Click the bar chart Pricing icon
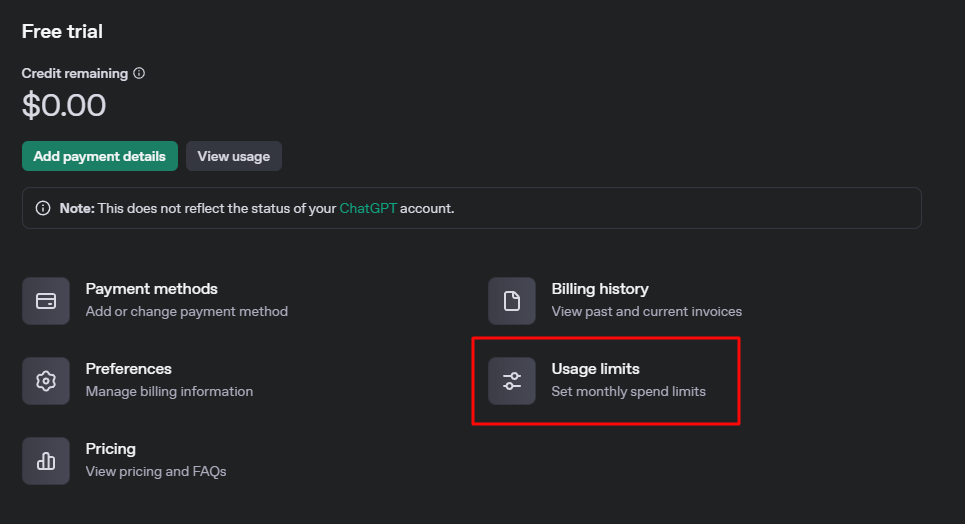This screenshot has height=524, width=965. click(46, 461)
